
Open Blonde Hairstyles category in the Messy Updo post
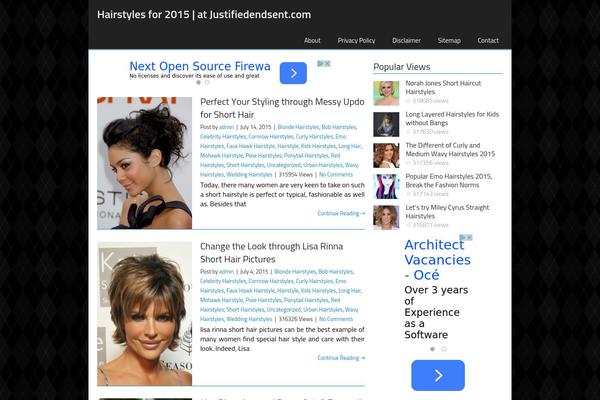click(298, 127)
